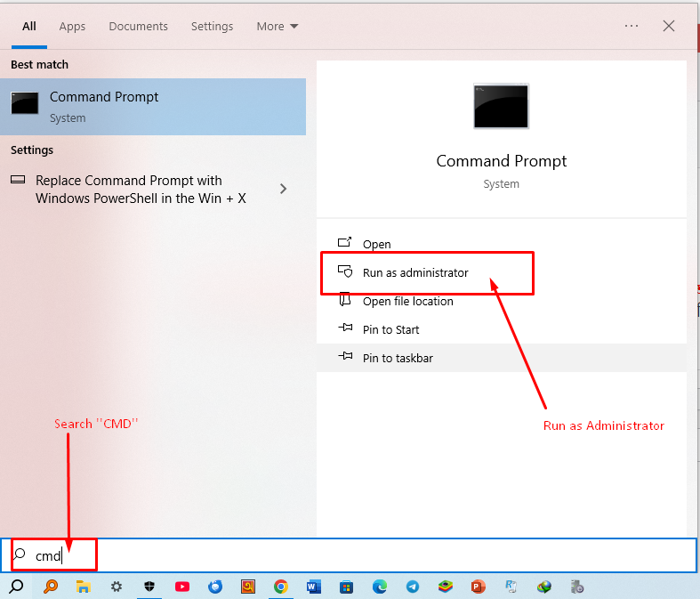
Task: Select Pin to taskbar option
Action: (398, 358)
